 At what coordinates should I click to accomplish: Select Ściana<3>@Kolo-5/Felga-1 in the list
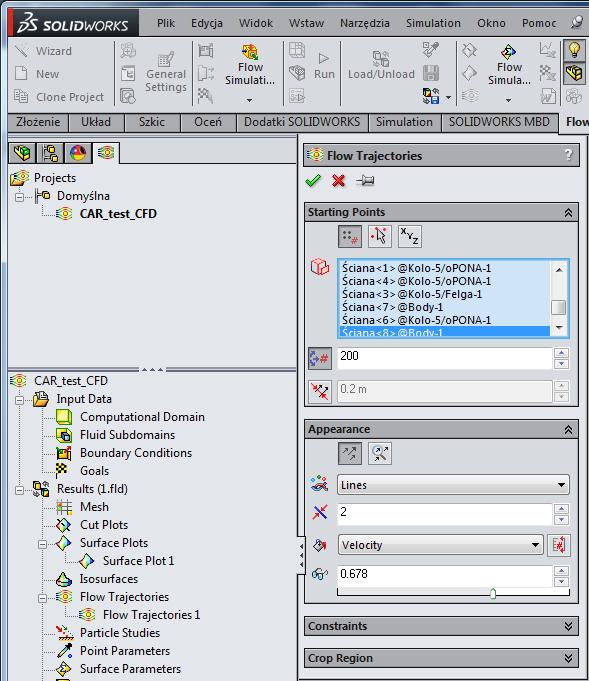pyautogui.click(x=412, y=294)
